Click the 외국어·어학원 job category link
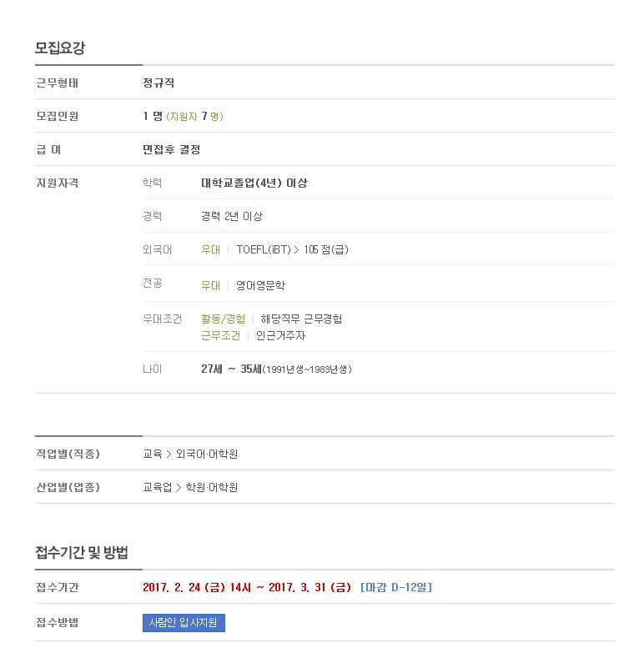 click(x=207, y=455)
